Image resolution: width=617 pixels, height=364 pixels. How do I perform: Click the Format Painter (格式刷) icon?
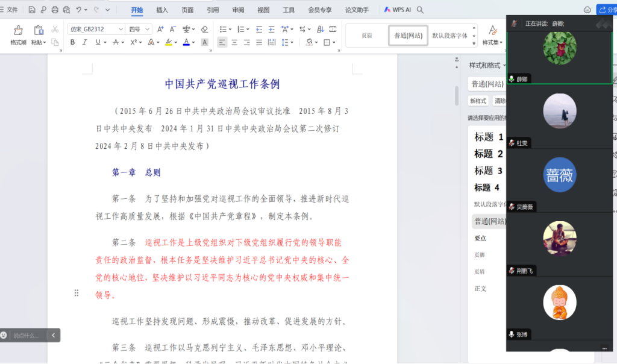tap(18, 31)
